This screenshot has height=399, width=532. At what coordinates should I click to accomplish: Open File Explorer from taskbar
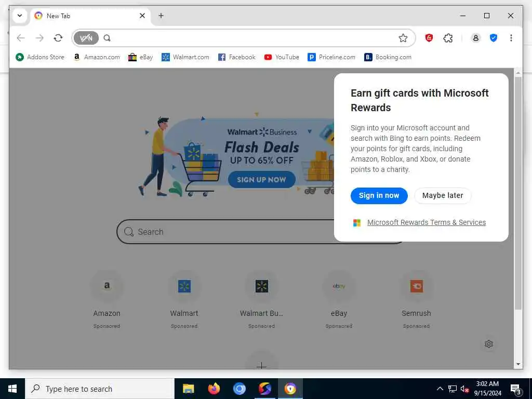tap(188, 389)
